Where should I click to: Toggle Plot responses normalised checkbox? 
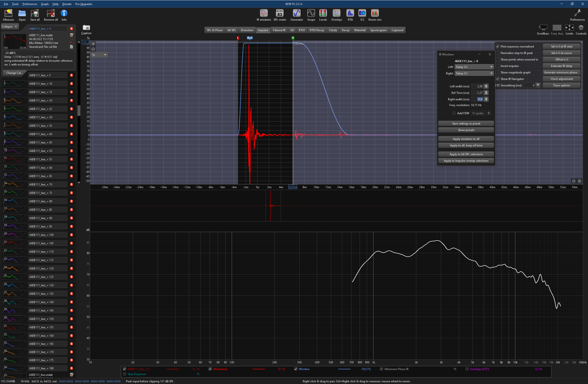pyautogui.click(x=498, y=46)
